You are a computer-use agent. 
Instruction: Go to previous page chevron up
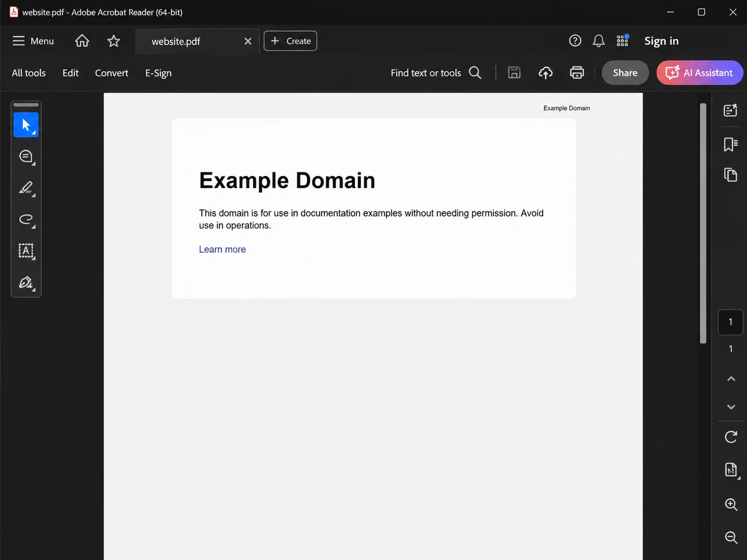point(731,379)
